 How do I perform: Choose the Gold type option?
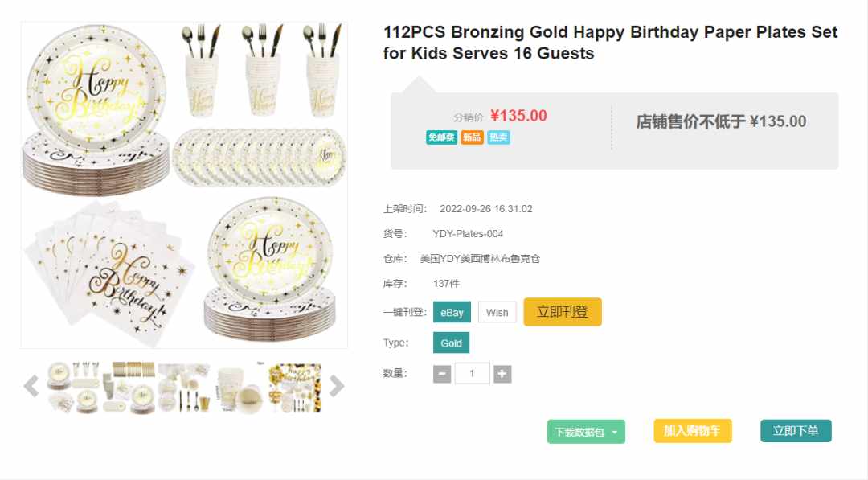point(451,343)
